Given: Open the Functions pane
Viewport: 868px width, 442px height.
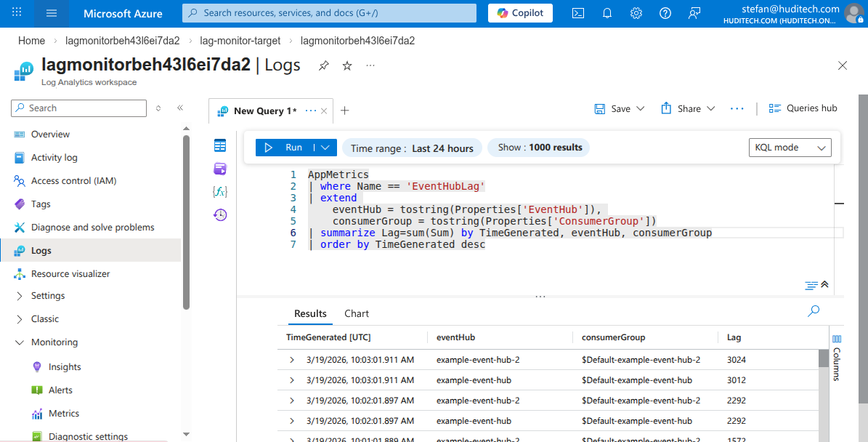Looking at the screenshot, I should pos(220,191).
